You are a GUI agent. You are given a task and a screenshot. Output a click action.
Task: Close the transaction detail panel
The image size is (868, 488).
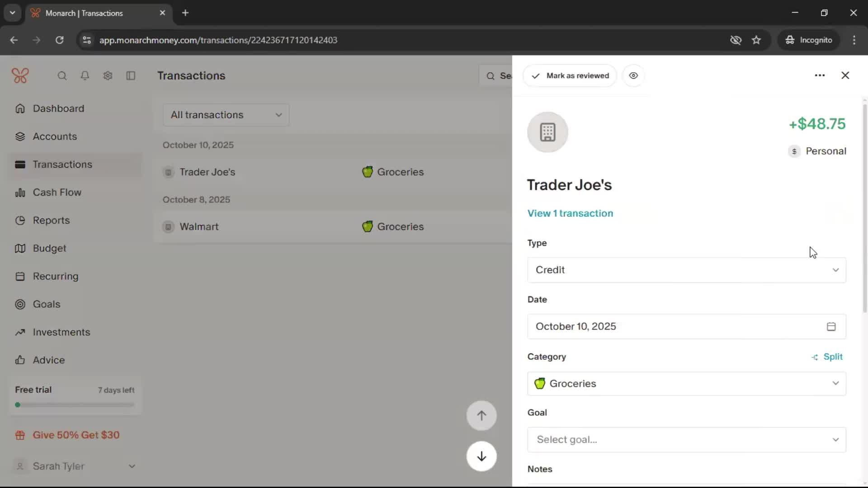pyautogui.click(x=845, y=75)
